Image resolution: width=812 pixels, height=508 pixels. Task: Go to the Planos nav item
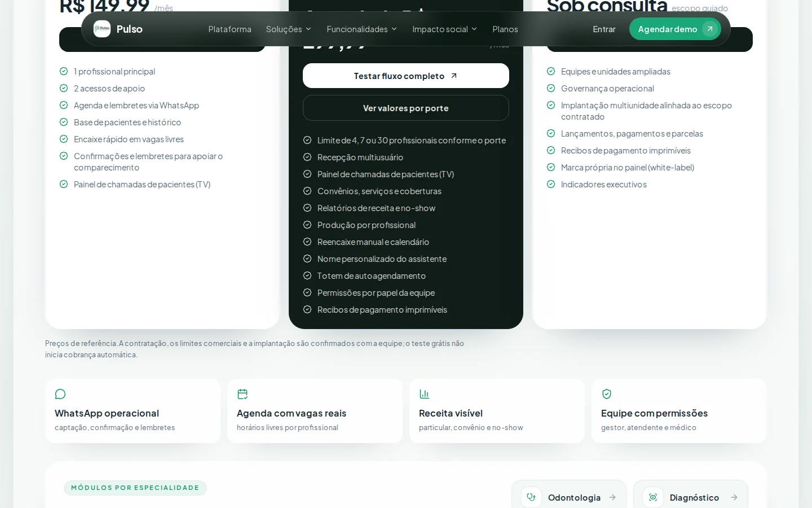coord(505,29)
